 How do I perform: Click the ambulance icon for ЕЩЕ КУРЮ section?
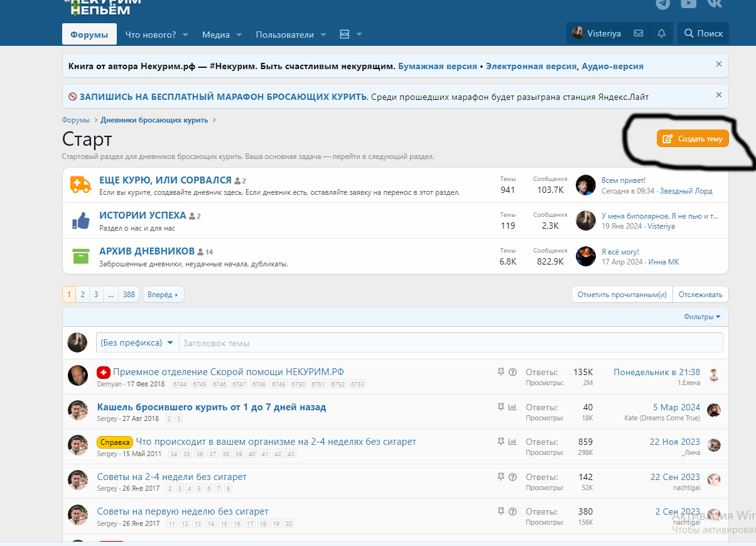coord(80,185)
